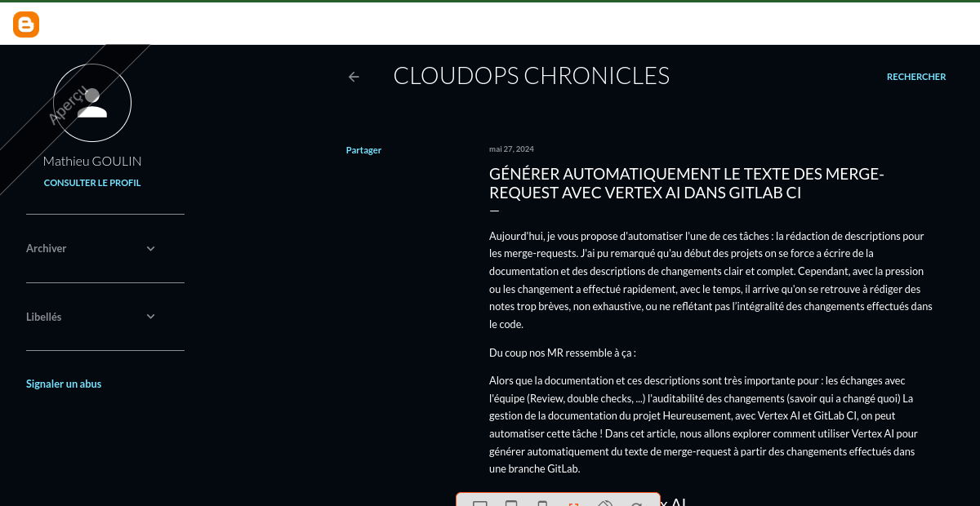Expand the Libellés section chevron
The image size is (980, 506).
click(x=150, y=317)
